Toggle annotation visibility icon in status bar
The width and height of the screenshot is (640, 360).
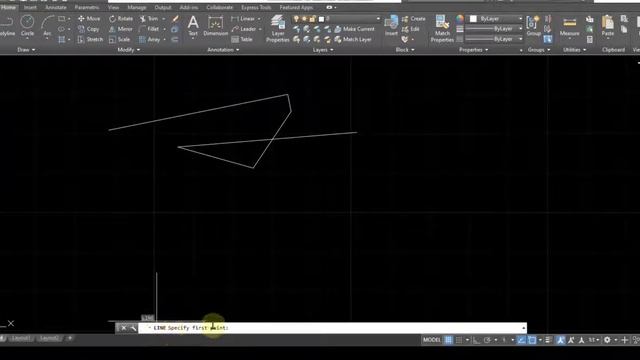coord(560,340)
